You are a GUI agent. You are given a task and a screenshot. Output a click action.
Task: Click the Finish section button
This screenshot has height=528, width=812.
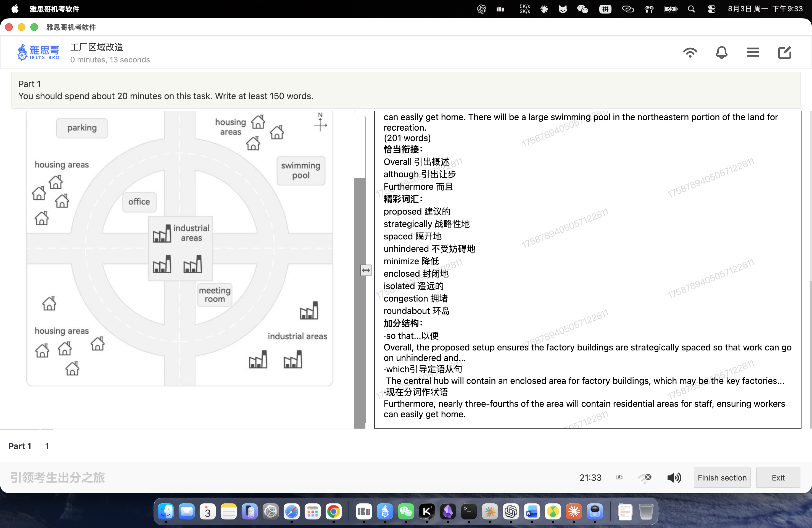click(x=722, y=477)
